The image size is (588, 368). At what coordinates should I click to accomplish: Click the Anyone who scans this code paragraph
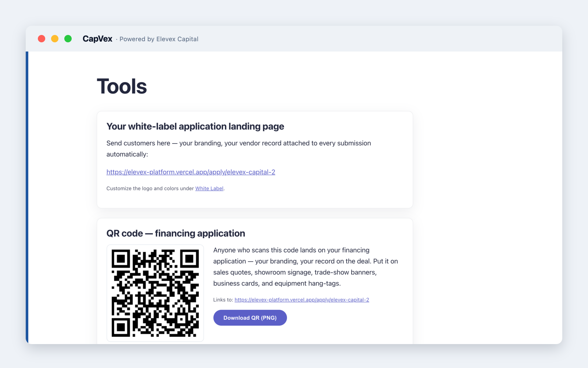pyautogui.click(x=305, y=267)
